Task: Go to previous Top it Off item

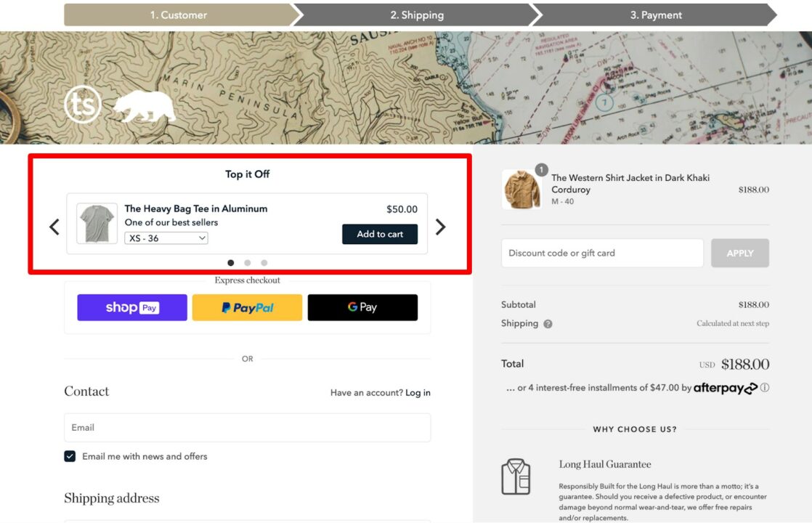Action: click(54, 227)
